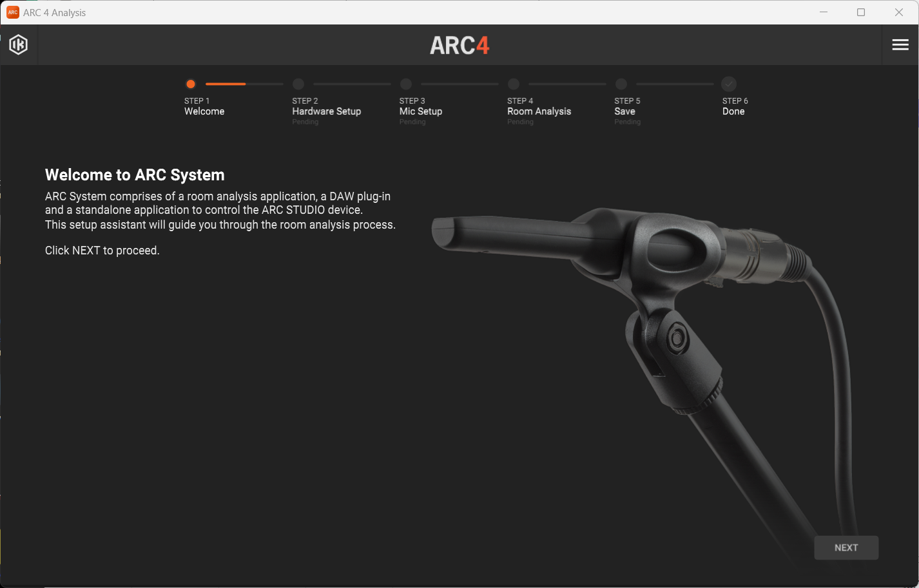Click the Room Analysis step label
919x588 pixels.
click(539, 111)
